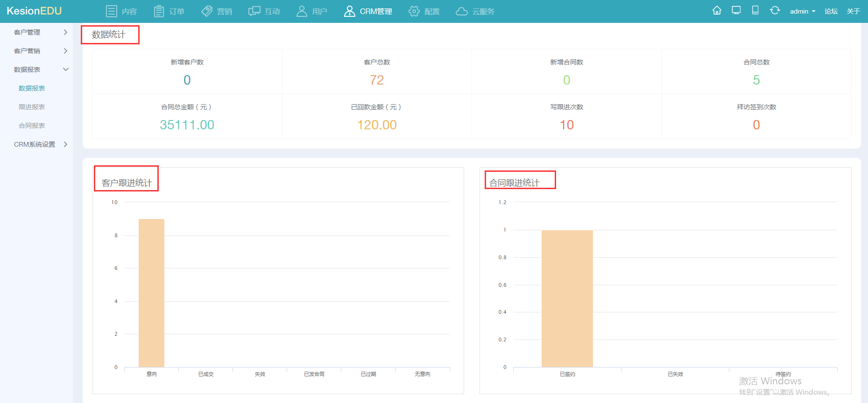
Task: Click the 互动 chat icon
Action: (254, 11)
